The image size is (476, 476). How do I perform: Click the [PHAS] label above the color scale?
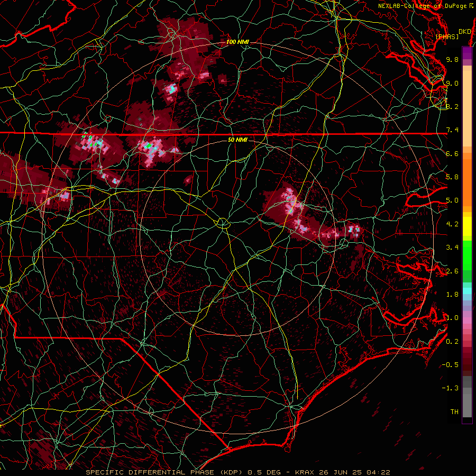[x=447, y=37]
